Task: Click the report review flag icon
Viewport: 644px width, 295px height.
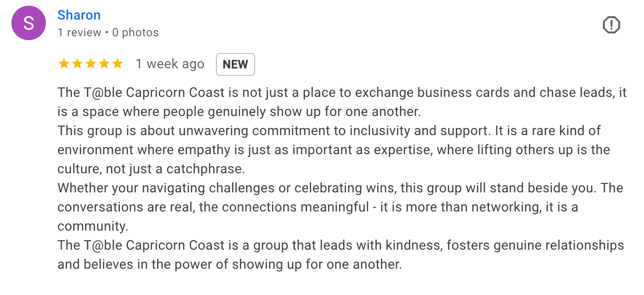Action: (612, 25)
